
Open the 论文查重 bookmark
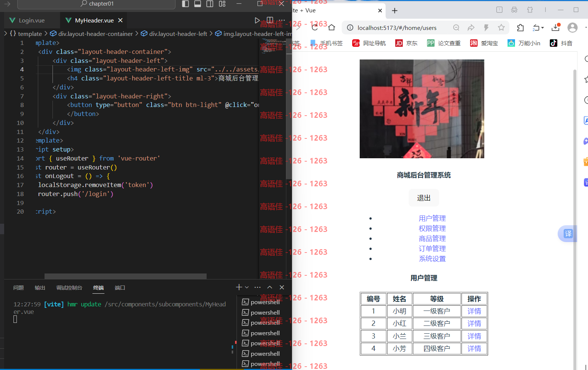click(444, 43)
